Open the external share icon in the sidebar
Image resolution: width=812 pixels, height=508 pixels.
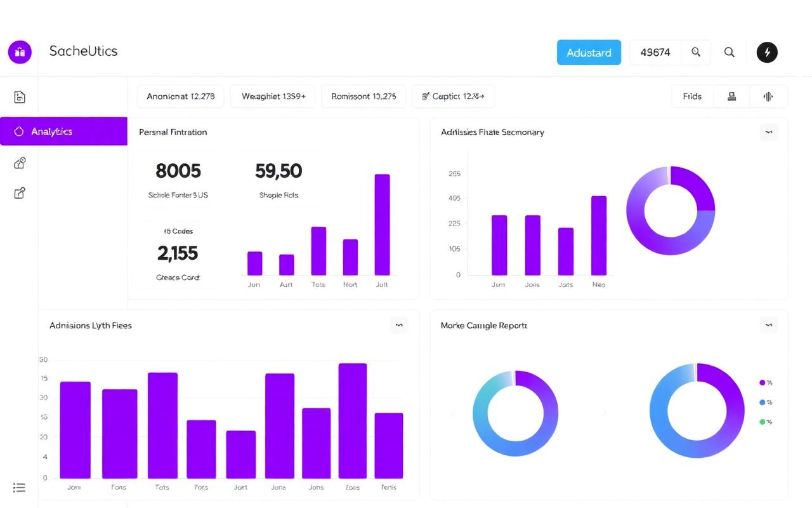[20, 193]
